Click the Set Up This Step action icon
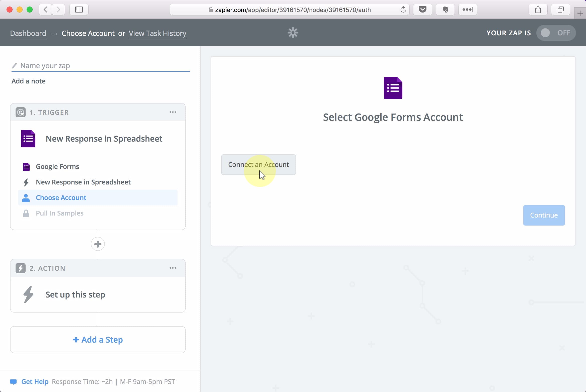The image size is (586, 392). 28,294
